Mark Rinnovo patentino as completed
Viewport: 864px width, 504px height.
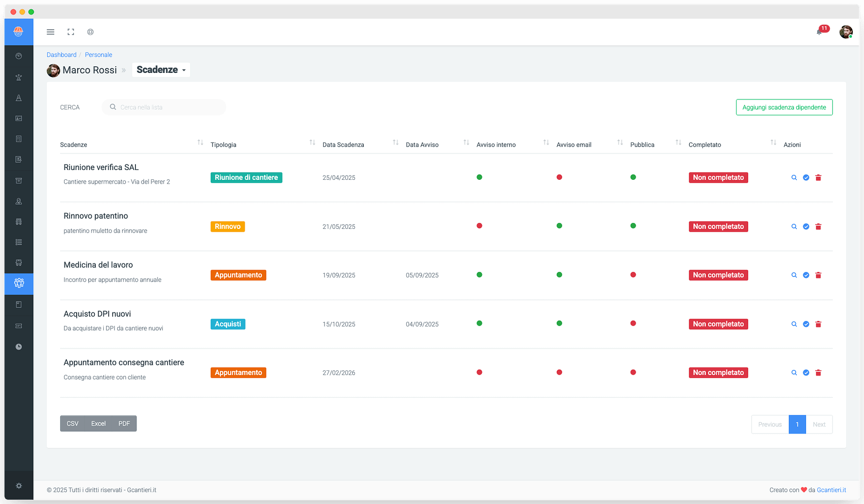806,227
